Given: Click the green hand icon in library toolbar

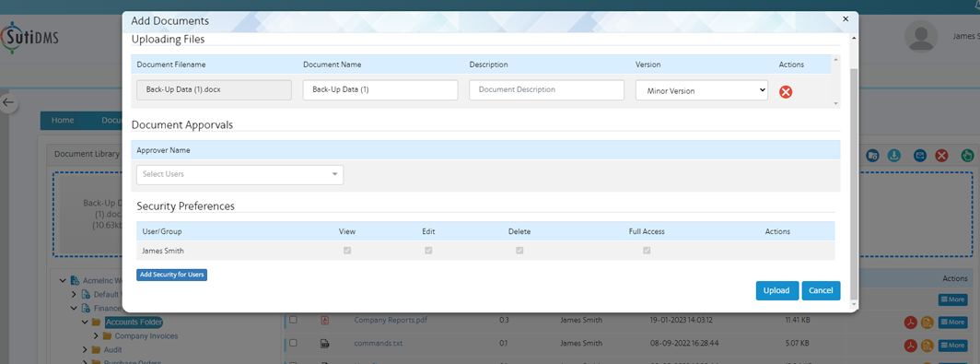Looking at the screenshot, I should click(967, 155).
